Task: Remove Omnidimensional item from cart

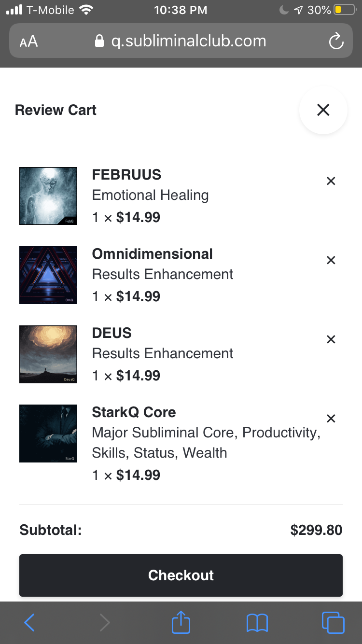Action: coord(331,260)
